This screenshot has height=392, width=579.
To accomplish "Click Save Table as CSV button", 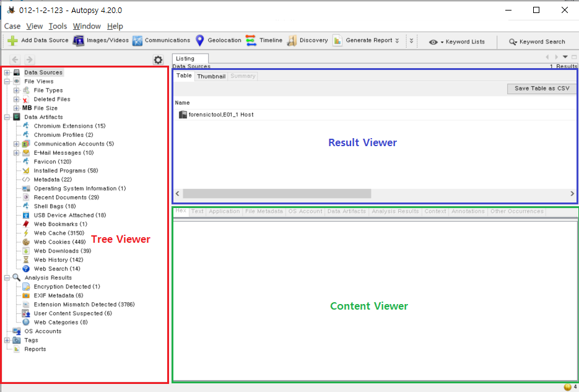I will click(542, 89).
